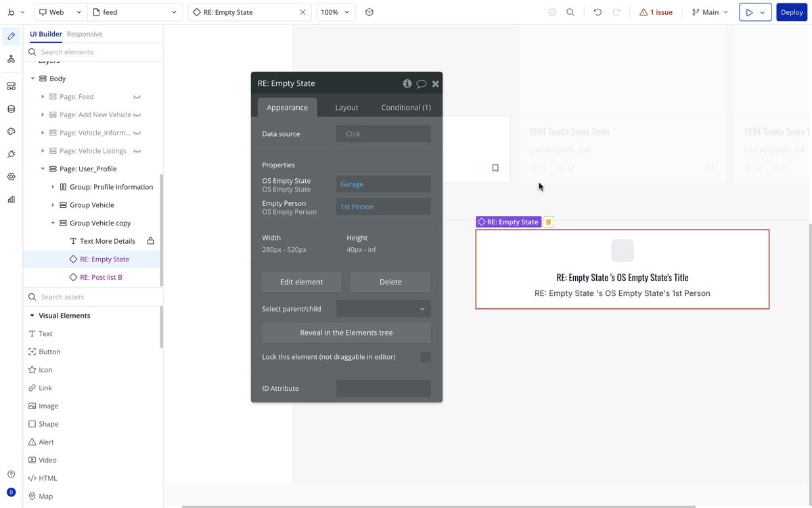
Task: Open the Plugins plug icon
Action: click(12, 154)
